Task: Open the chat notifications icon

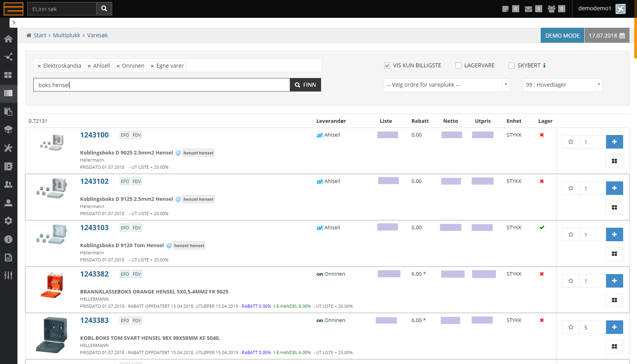Action: click(505, 9)
